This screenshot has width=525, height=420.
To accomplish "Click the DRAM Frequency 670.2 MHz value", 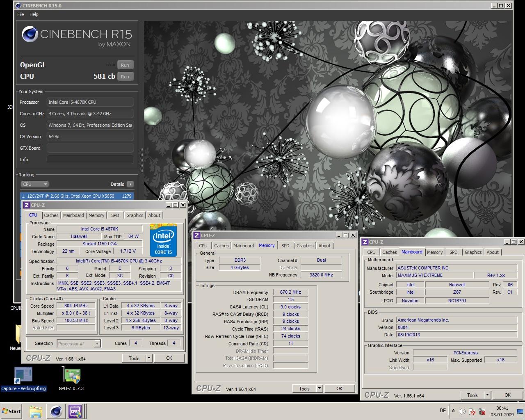I will coord(290,292).
